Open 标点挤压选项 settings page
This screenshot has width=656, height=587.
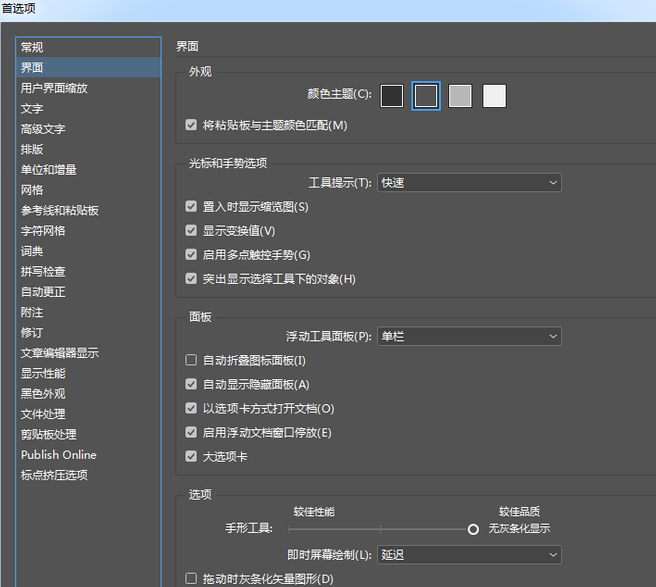[x=54, y=475]
